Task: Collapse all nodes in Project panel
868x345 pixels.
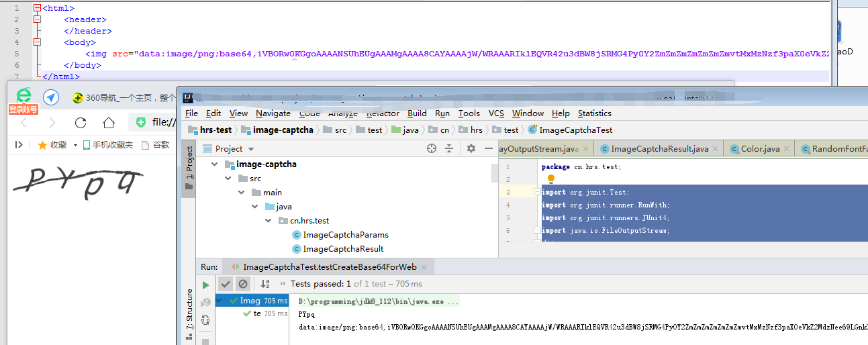Action: (449, 148)
